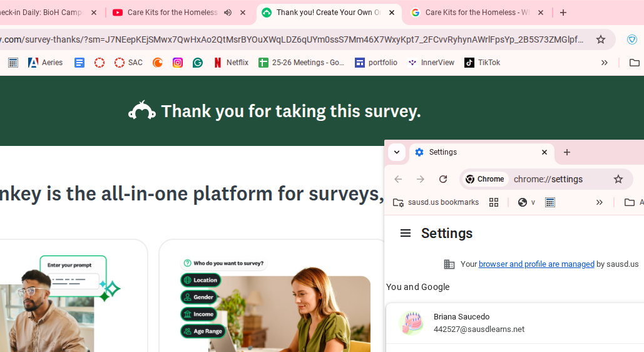Mute the Care Kits YouTube tab audio

pos(228,13)
